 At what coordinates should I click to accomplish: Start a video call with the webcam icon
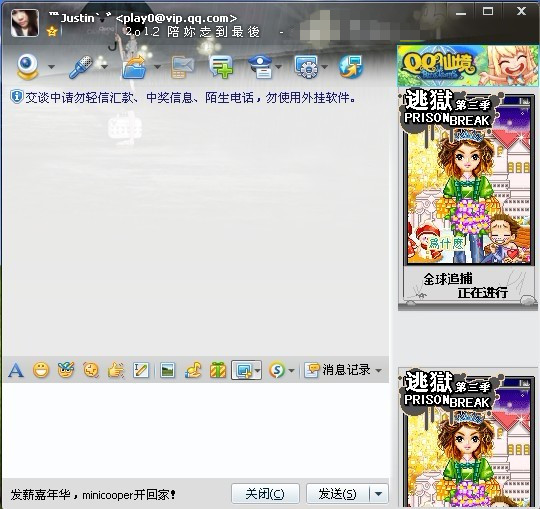28,67
